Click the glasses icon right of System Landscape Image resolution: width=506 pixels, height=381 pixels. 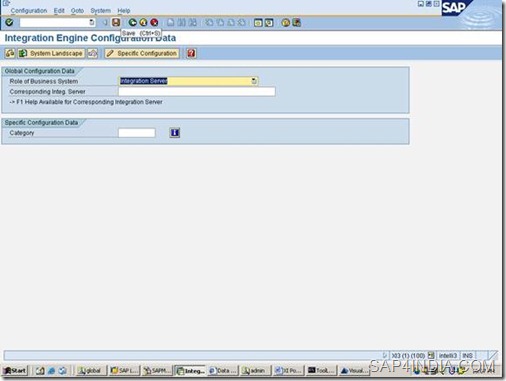point(93,53)
